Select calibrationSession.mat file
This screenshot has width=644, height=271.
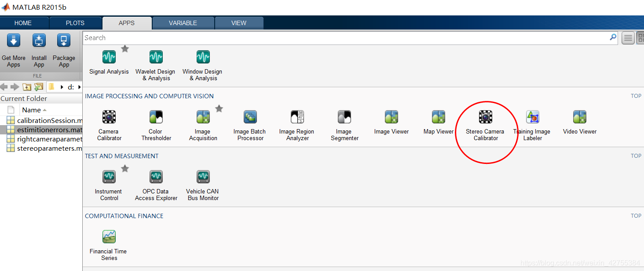(41, 120)
